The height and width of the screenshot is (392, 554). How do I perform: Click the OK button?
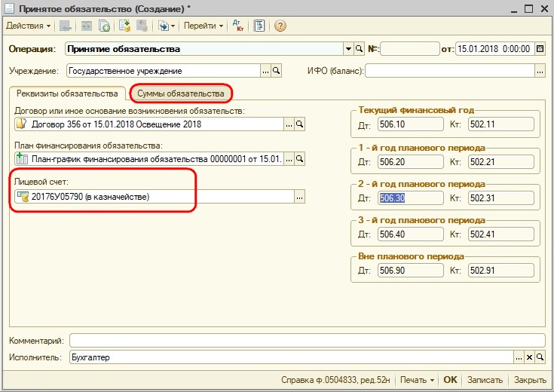pos(450,380)
